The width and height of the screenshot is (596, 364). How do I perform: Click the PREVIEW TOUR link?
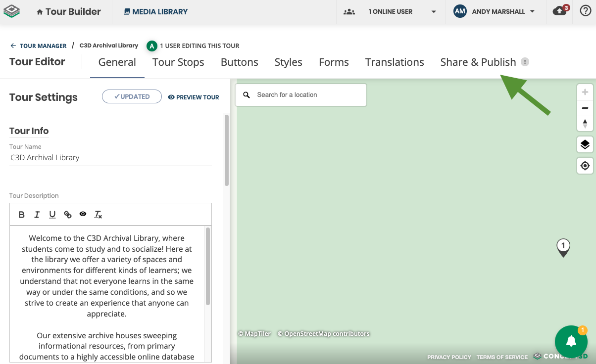pos(193,97)
